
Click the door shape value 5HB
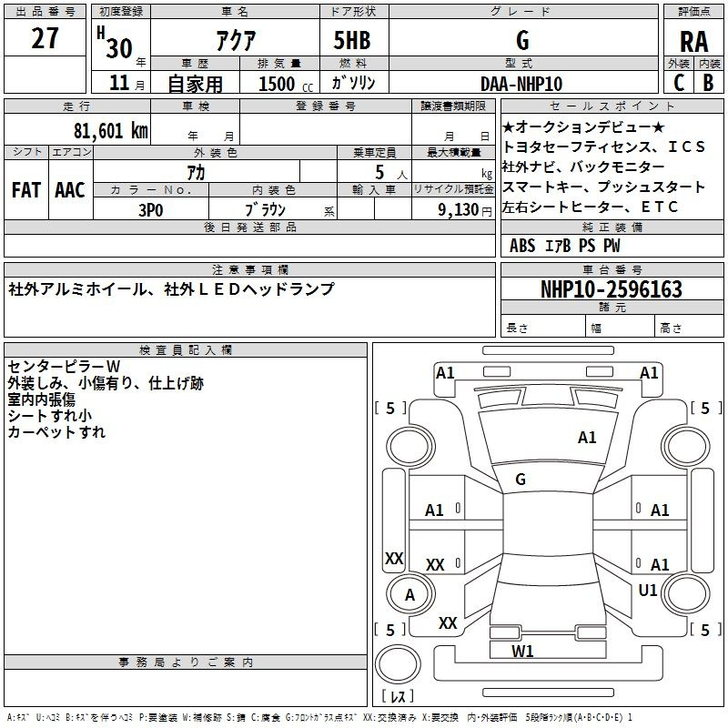352,40
